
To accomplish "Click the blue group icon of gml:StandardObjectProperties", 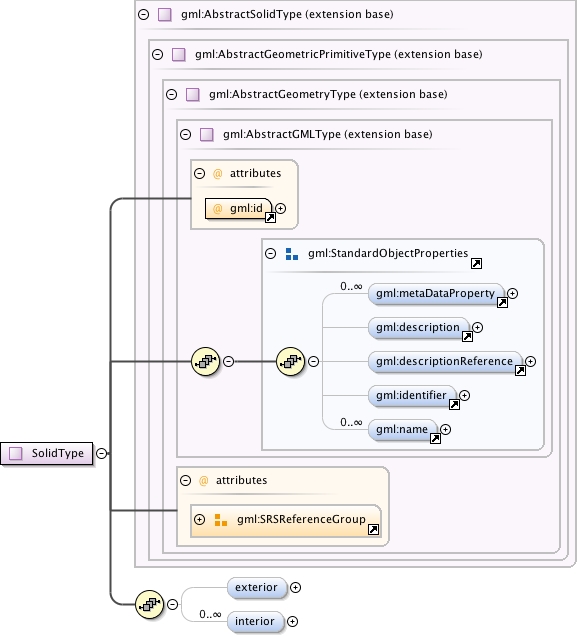I will coord(292,254).
